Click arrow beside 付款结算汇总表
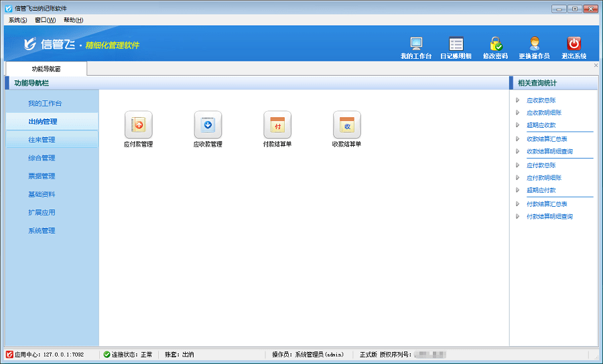Image resolution: width=603 pixels, height=364 pixels. [518, 203]
